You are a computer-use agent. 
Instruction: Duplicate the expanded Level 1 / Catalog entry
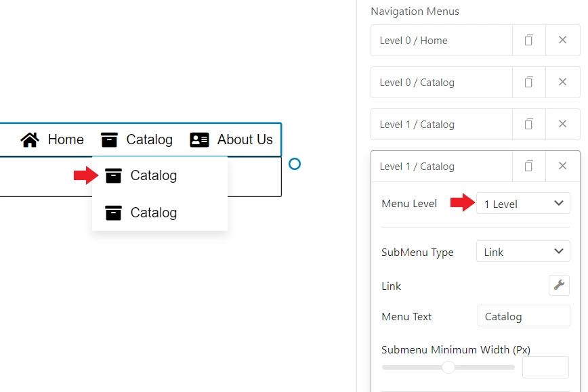click(529, 166)
